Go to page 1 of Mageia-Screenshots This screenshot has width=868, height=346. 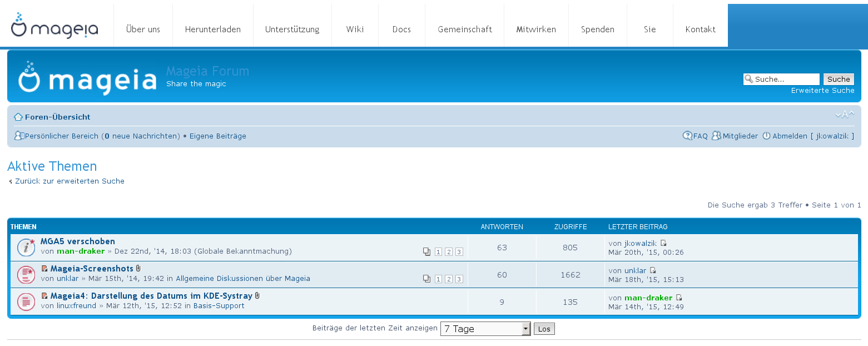tap(438, 279)
